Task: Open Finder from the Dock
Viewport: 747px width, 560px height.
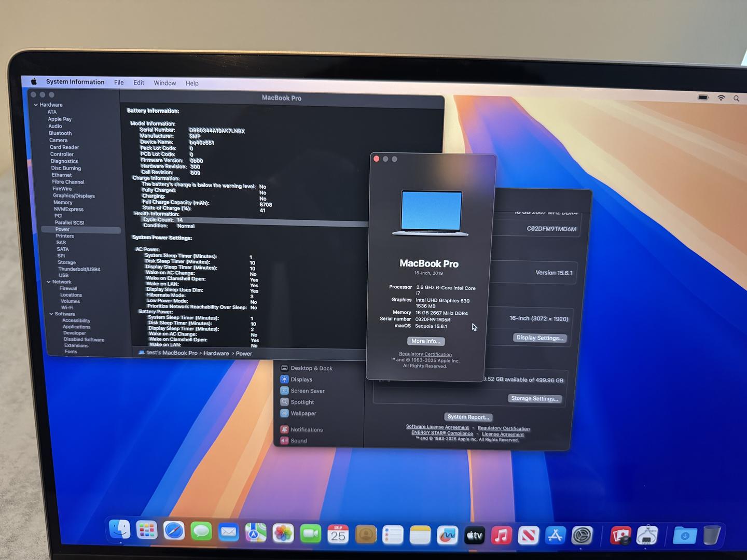Action: point(120,530)
